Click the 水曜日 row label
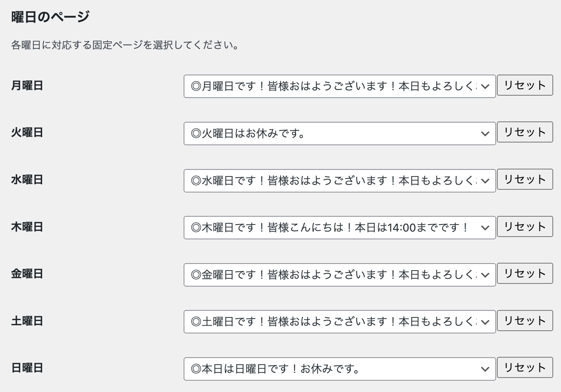Image resolution: width=561 pixels, height=392 pixels. coord(27,180)
